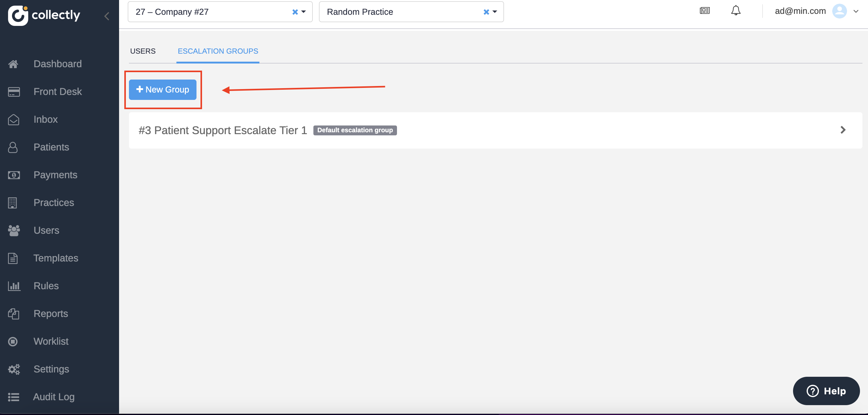Viewport: 868px width, 415px height.
Task: Click the Dashboard home icon
Action: (13, 64)
